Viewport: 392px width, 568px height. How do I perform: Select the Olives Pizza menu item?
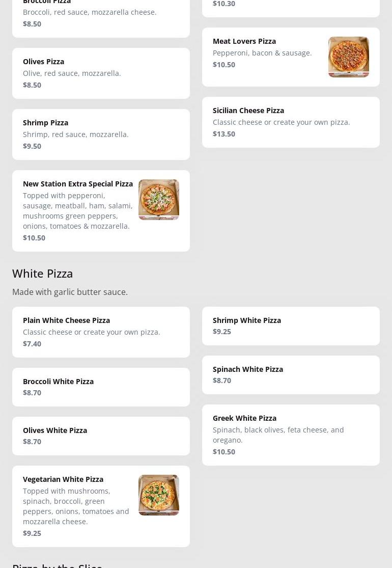coord(101,73)
